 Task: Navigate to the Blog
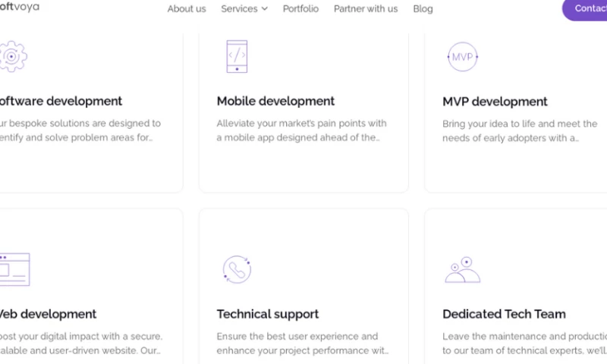(423, 9)
